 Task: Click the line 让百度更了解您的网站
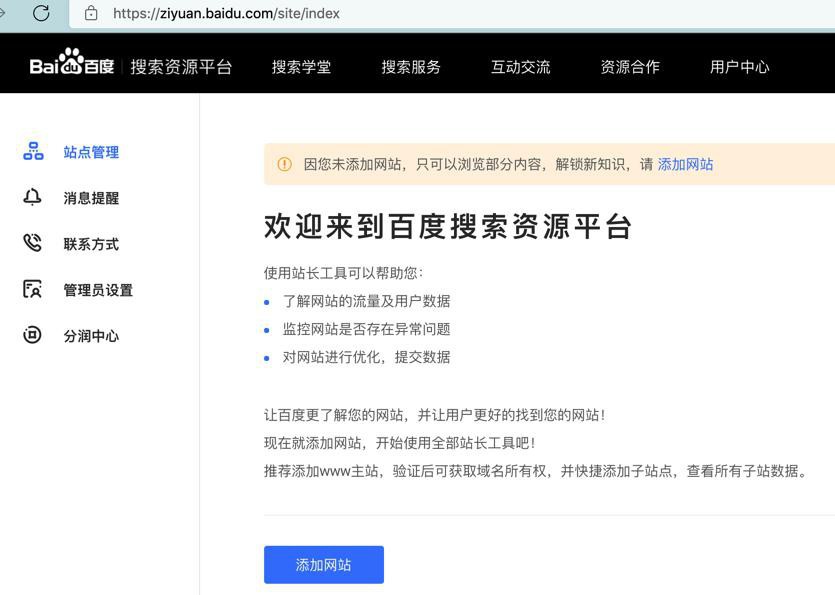point(435,414)
